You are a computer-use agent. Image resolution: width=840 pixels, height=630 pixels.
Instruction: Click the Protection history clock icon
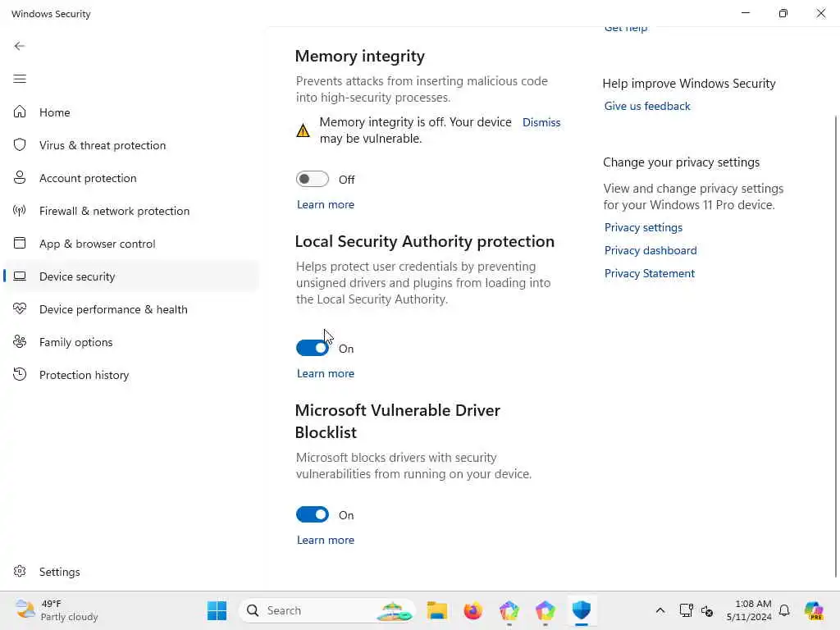[x=20, y=374]
